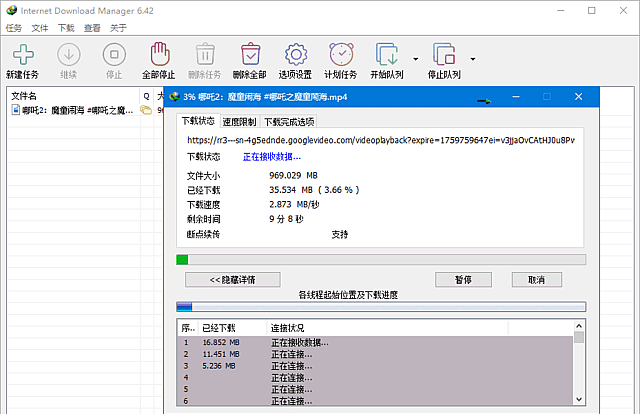
Task: Click the 序.. column header in thread list
Action: [188, 328]
